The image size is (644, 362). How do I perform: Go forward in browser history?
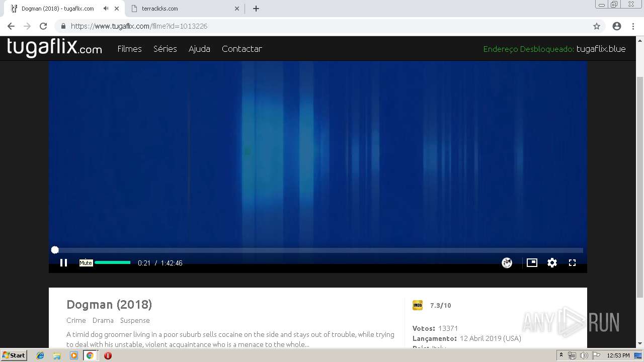[x=27, y=26]
